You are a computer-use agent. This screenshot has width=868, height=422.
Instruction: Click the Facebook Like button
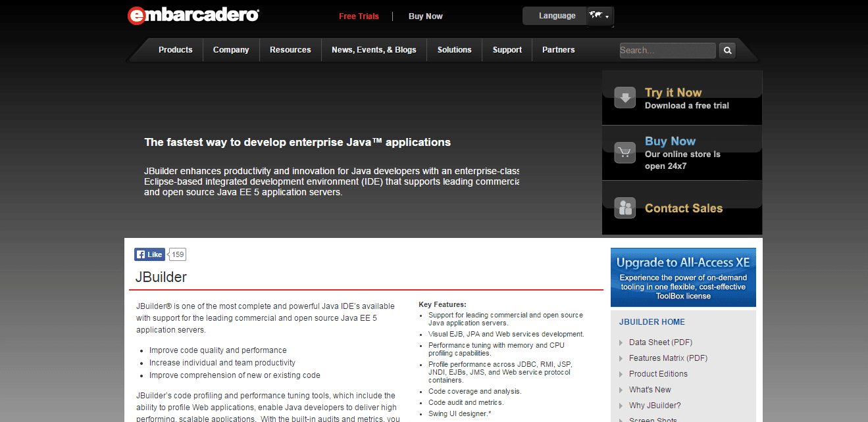(149, 254)
